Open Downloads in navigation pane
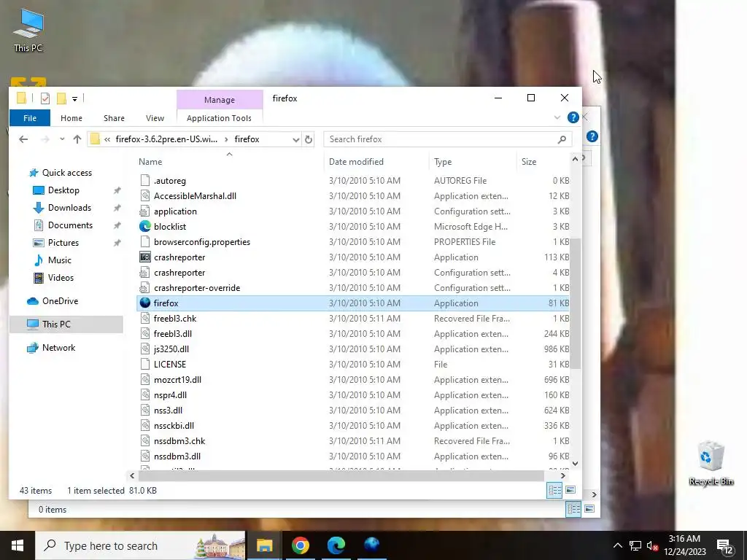747x560 pixels. [69, 208]
